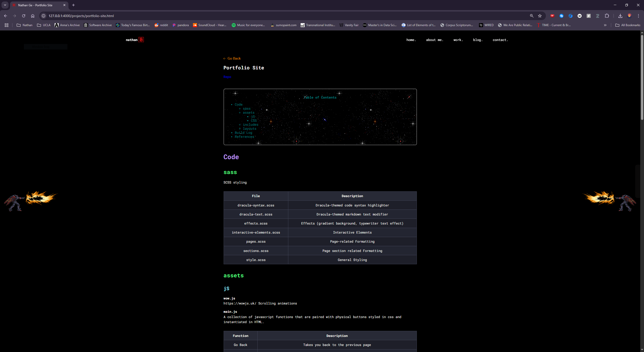Viewport: 644px width, 352px height.
Task: Open the apps grid icon in bookmarks bar
Action: [7, 25]
